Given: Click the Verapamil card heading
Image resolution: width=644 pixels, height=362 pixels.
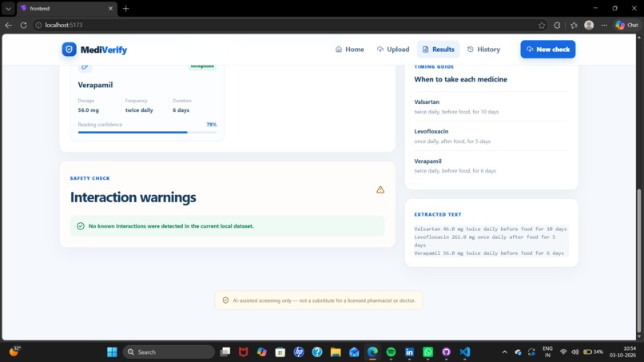Looking at the screenshot, I should [x=95, y=85].
